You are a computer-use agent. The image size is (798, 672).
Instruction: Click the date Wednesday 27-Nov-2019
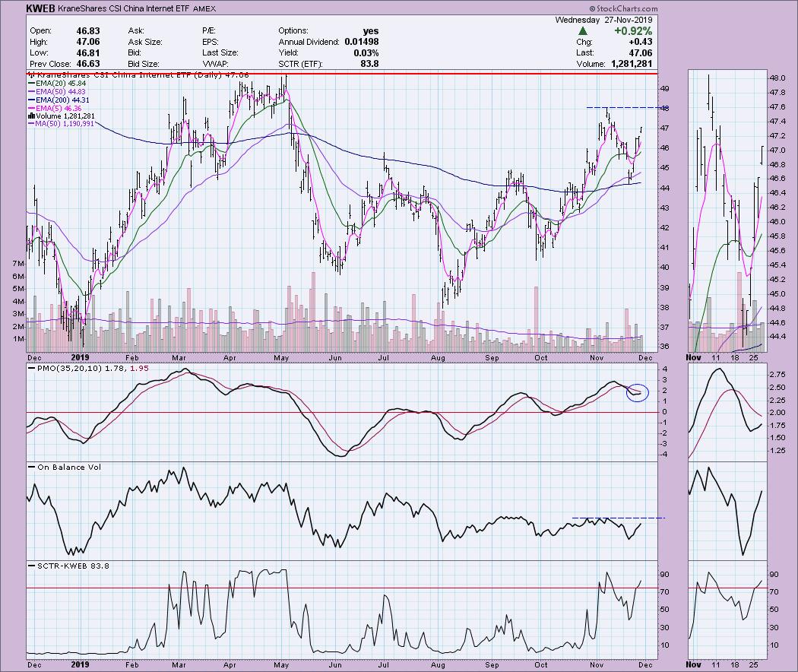click(x=603, y=20)
